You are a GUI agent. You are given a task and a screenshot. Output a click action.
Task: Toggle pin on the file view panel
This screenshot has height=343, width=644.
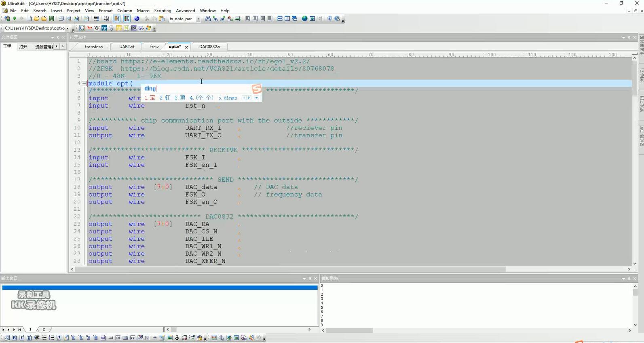[x=58, y=37]
